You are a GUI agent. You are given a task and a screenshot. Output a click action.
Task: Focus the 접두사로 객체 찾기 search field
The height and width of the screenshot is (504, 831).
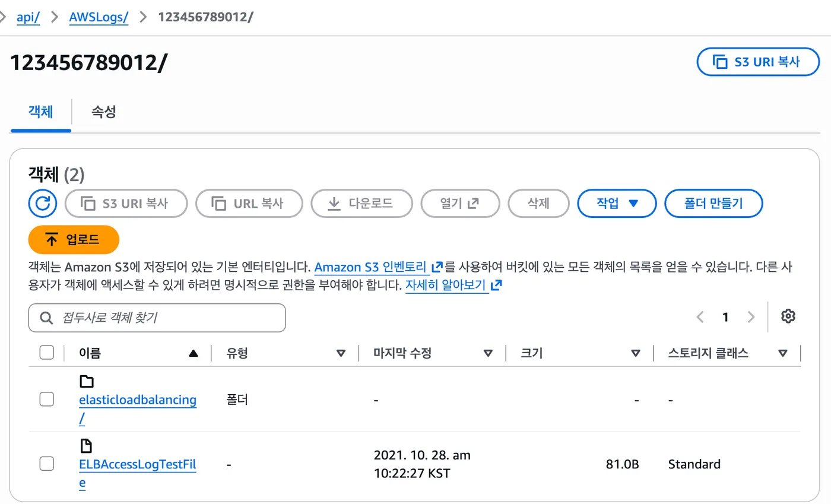(x=157, y=318)
